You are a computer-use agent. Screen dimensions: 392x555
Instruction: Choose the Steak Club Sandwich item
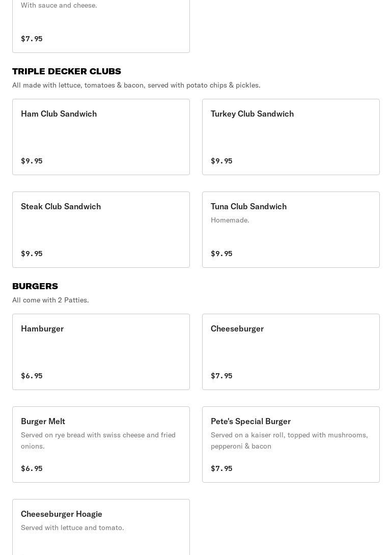(101, 229)
